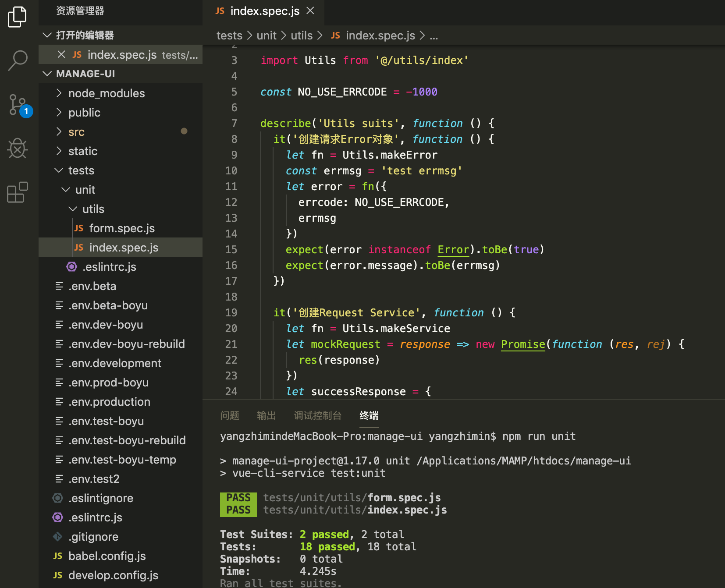Open the Search view in activity bar
Screen dimensions: 725x588
[18, 60]
